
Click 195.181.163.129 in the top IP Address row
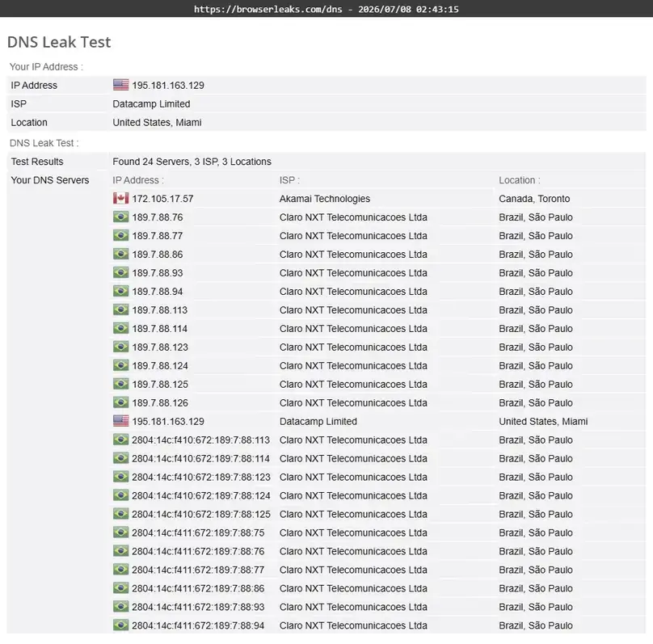(x=168, y=86)
